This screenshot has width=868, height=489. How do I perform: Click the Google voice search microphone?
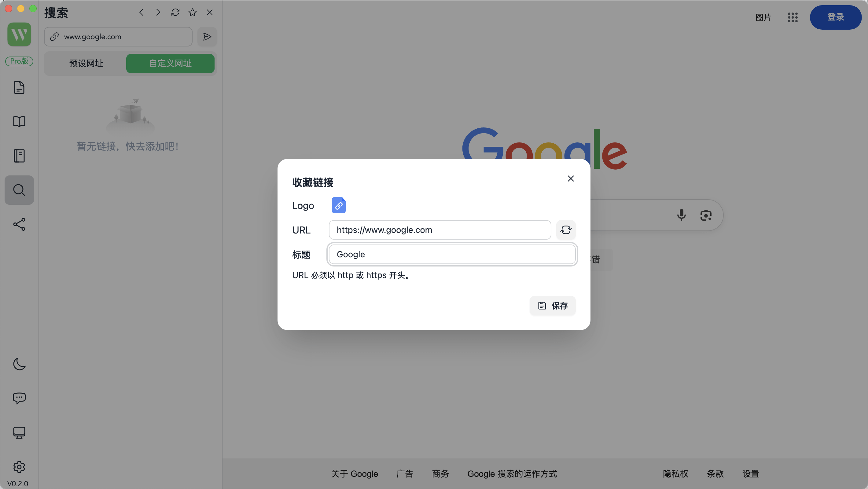[681, 215]
